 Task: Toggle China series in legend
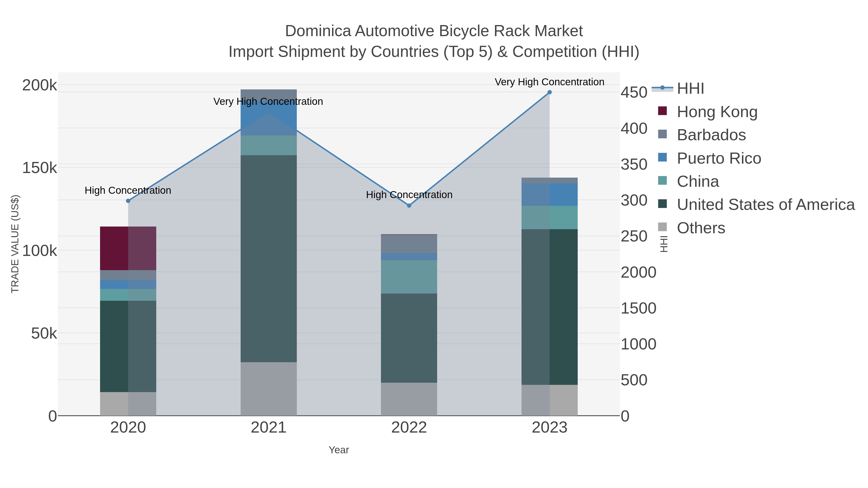[x=688, y=181]
